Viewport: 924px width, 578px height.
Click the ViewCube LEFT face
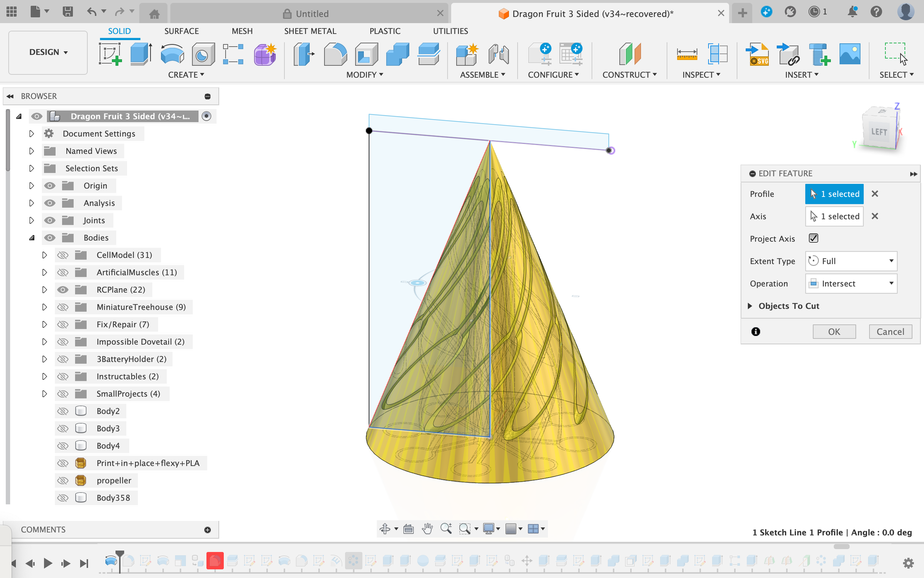click(879, 132)
